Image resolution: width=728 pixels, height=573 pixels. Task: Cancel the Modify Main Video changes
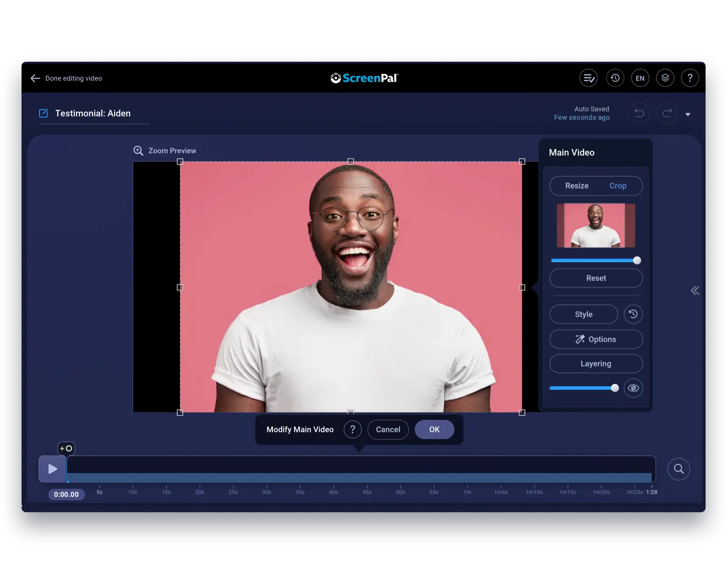[x=388, y=430]
